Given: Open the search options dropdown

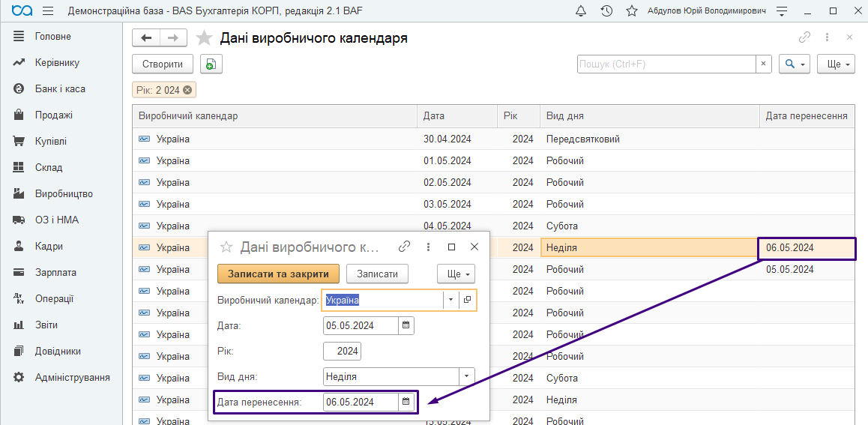Looking at the screenshot, I should pyautogui.click(x=795, y=64).
